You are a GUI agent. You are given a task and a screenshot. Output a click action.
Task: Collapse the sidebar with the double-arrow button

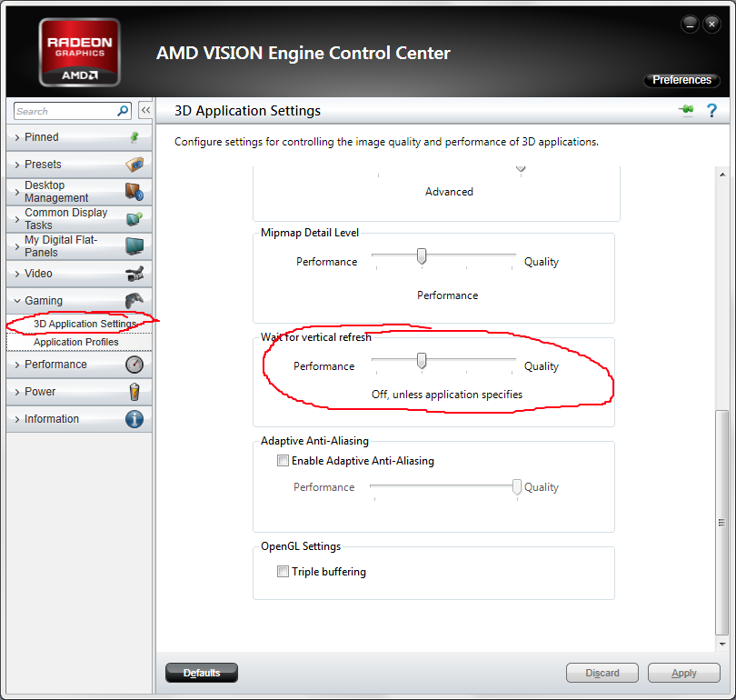pos(145,110)
